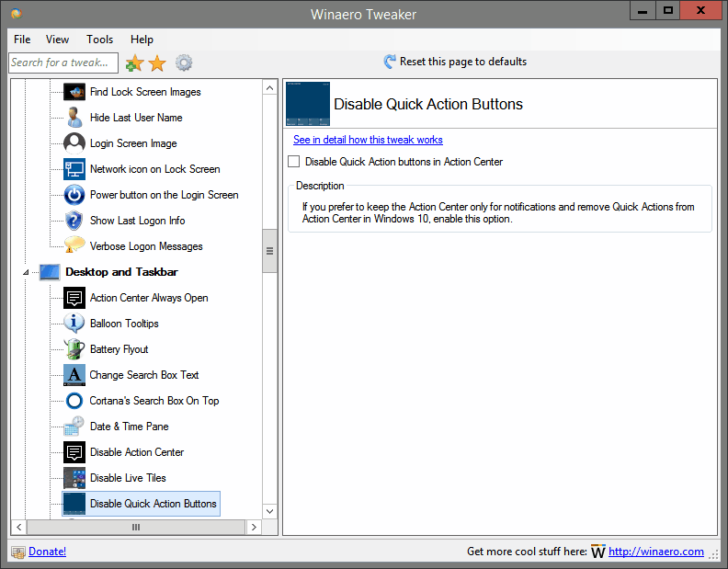Open the Help menu
This screenshot has height=569, width=728.
click(x=142, y=40)
